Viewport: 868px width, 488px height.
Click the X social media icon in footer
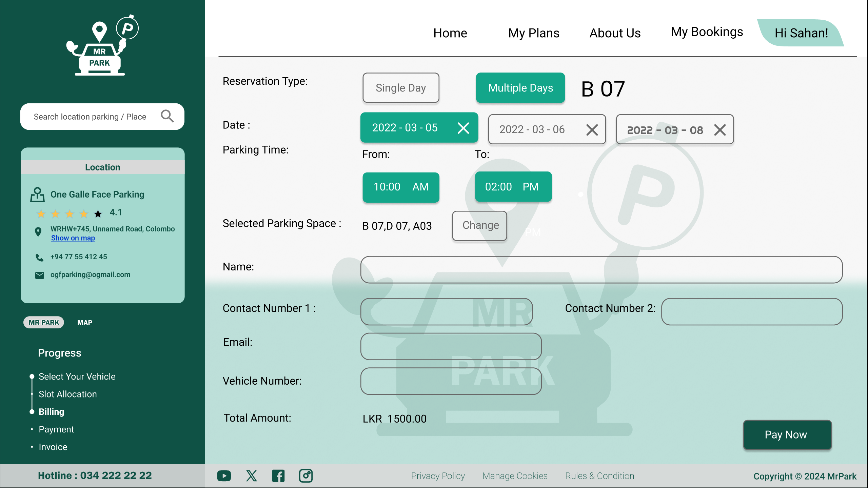tap(251, 475)
